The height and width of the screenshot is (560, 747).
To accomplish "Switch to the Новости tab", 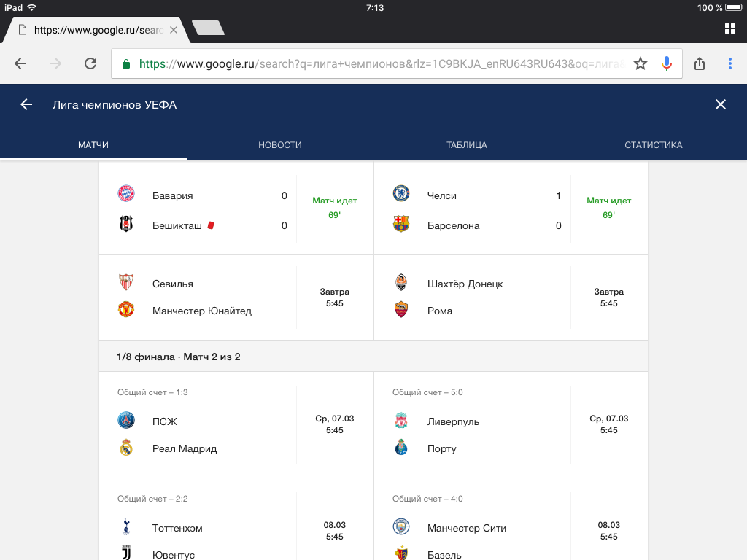I will [x=280, y=145].
